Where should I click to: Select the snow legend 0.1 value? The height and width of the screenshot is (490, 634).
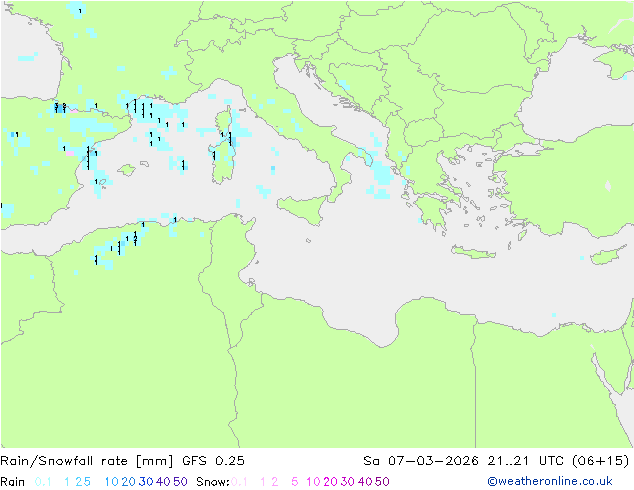[x=239, y=482]
